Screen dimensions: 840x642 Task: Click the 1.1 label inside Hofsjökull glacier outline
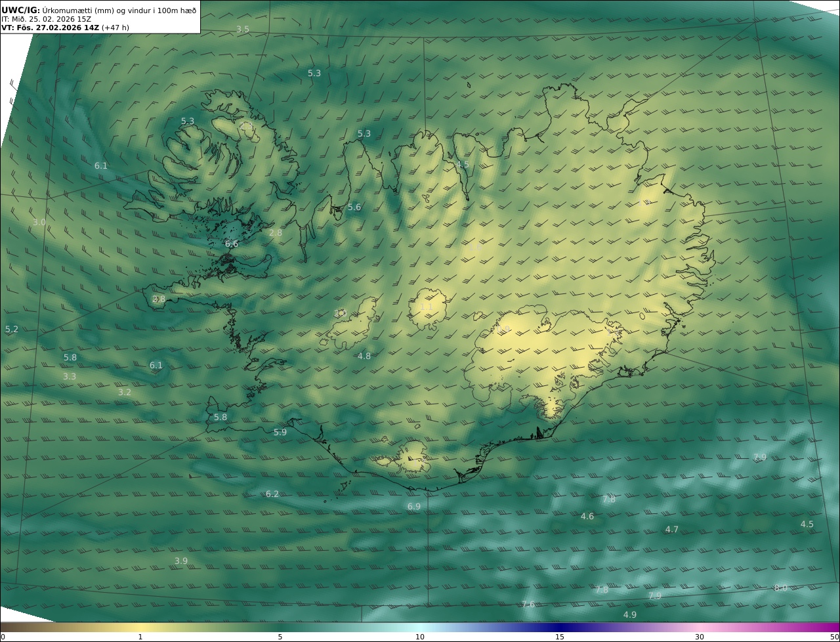(x=427, y=307)
